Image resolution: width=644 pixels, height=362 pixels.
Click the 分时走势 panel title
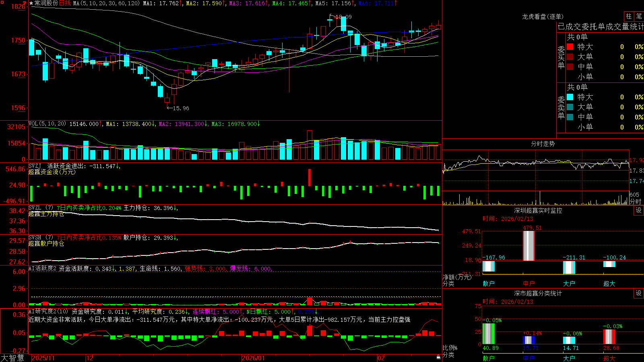tap(543, 144)
